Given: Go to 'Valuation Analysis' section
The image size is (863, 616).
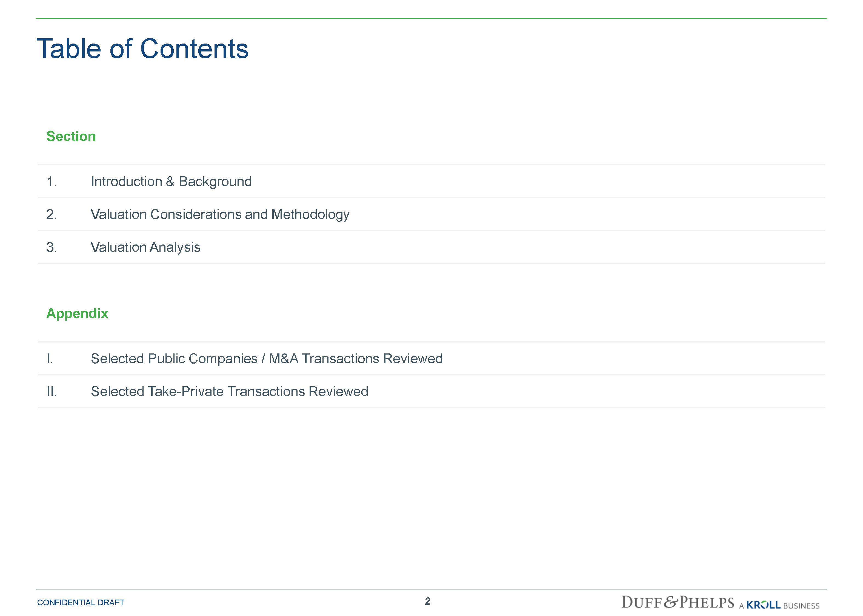Looking at the screenshot, I should [x=145, y=247].
